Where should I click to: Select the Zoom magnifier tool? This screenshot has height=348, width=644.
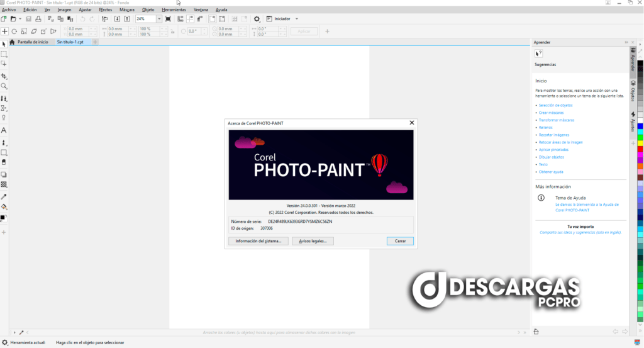coord(4,86)
